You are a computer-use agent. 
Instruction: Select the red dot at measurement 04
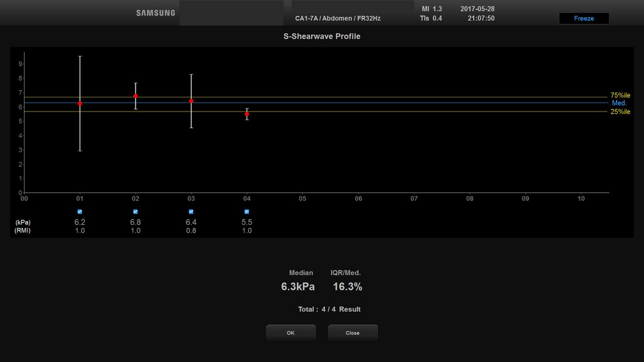(x=247, y=114)
